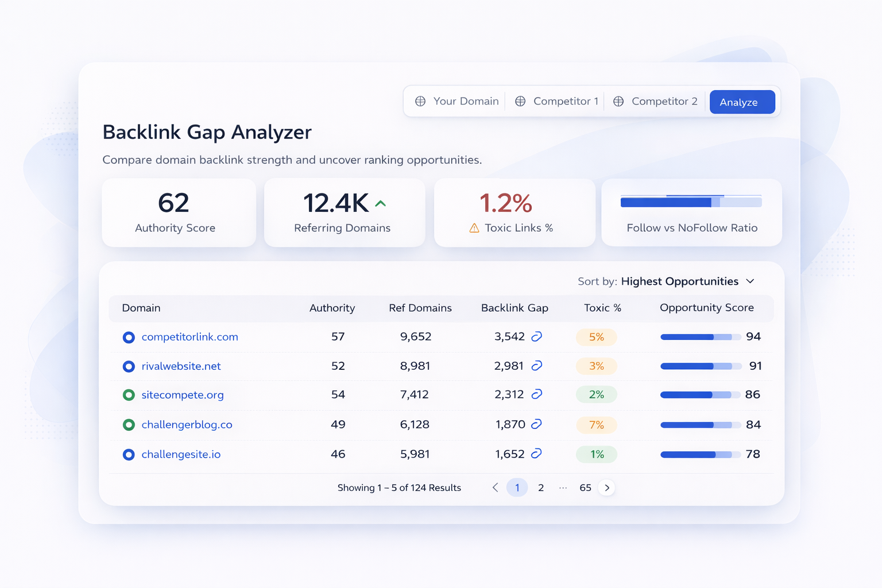Select the competitorlink.com radio circle
Viewport: 882px width, 588px height.
tap(129, 337)
